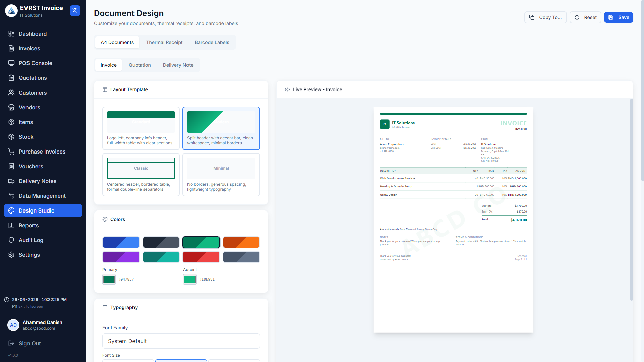Click the Vendors store icon
This screenshot has height=362, width=644.
11,107
